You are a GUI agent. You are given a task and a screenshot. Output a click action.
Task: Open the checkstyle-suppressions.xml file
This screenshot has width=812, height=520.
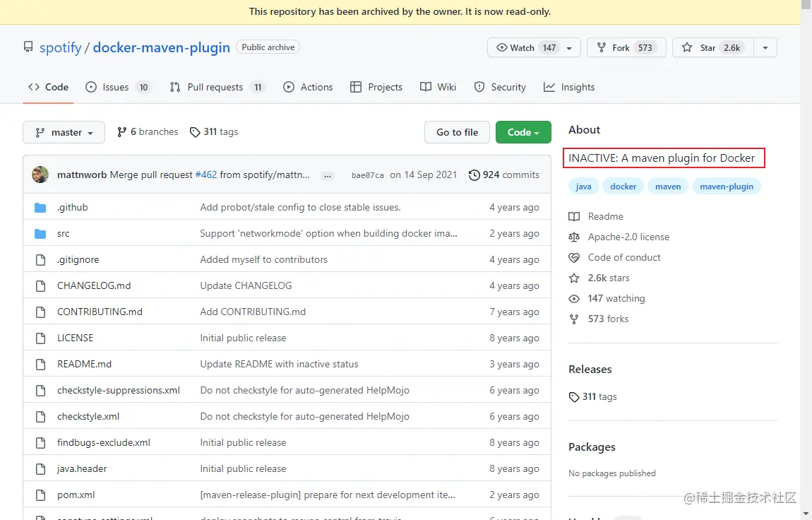(x=119, y=391)
